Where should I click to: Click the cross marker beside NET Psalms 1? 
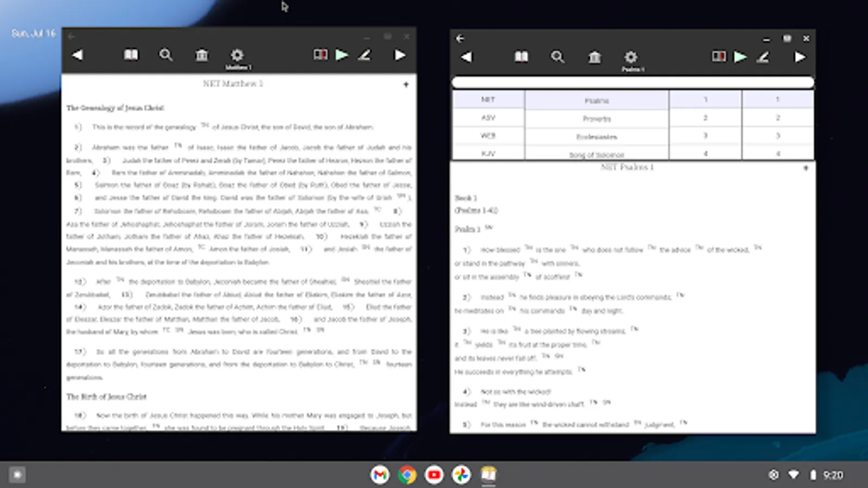coord(806,168)
